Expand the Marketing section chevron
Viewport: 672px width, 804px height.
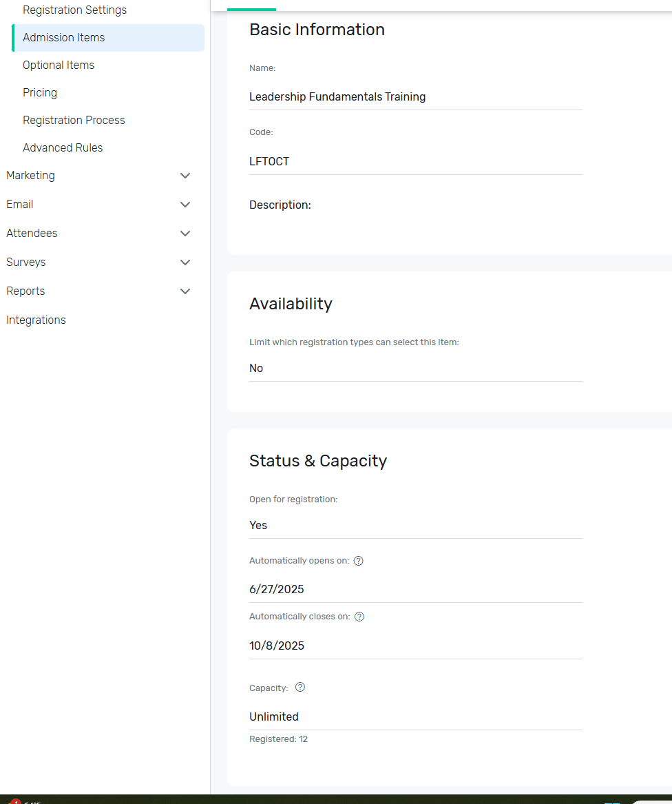[x=185, y=176]
